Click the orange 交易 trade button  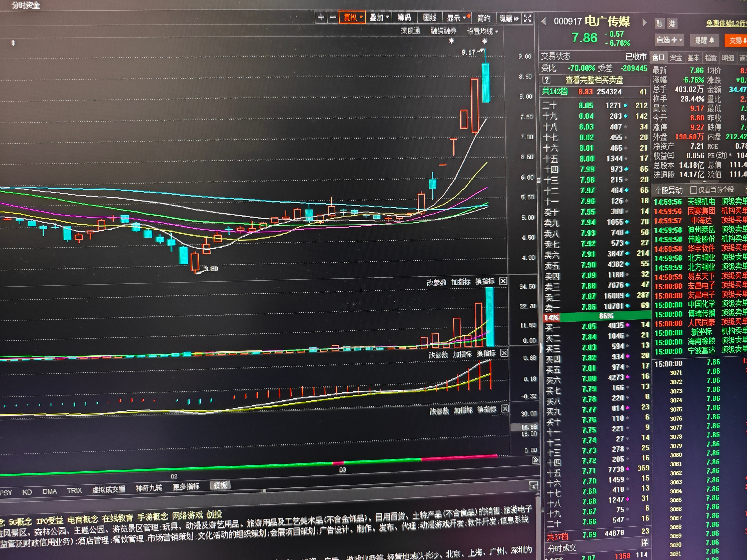736,41
